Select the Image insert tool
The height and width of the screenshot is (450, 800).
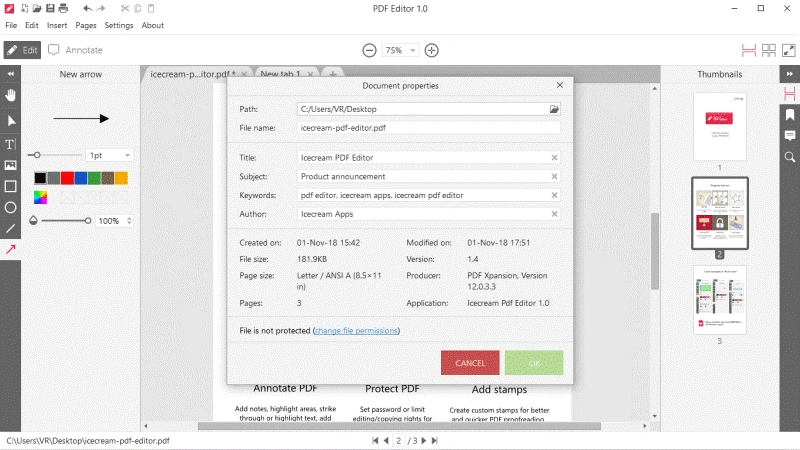coord(10,165)
